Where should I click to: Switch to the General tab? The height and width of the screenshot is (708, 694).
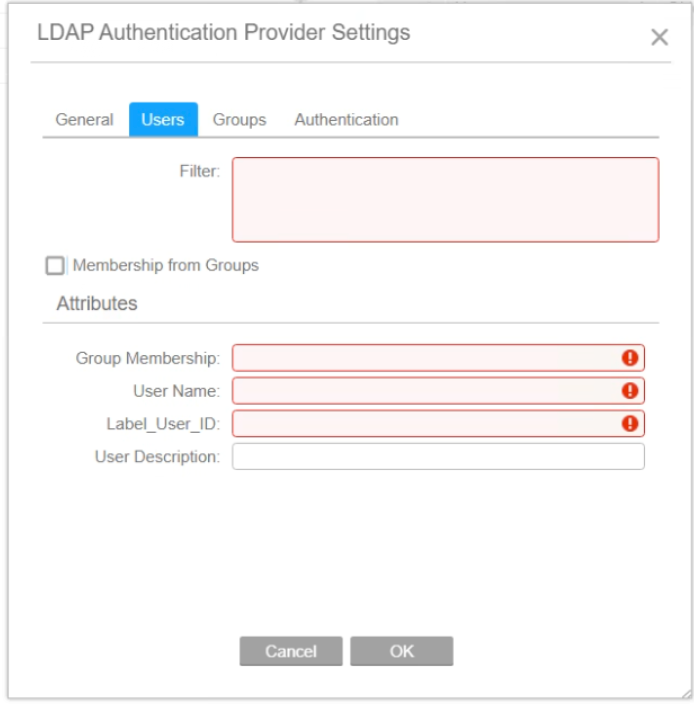pos(84,120)
